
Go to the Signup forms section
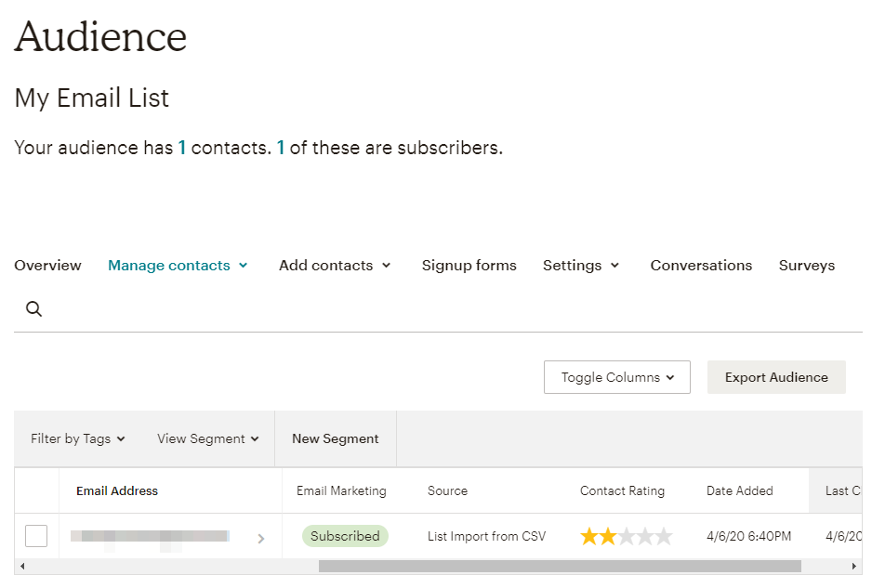pyautogui.click(x=469, y=265)
